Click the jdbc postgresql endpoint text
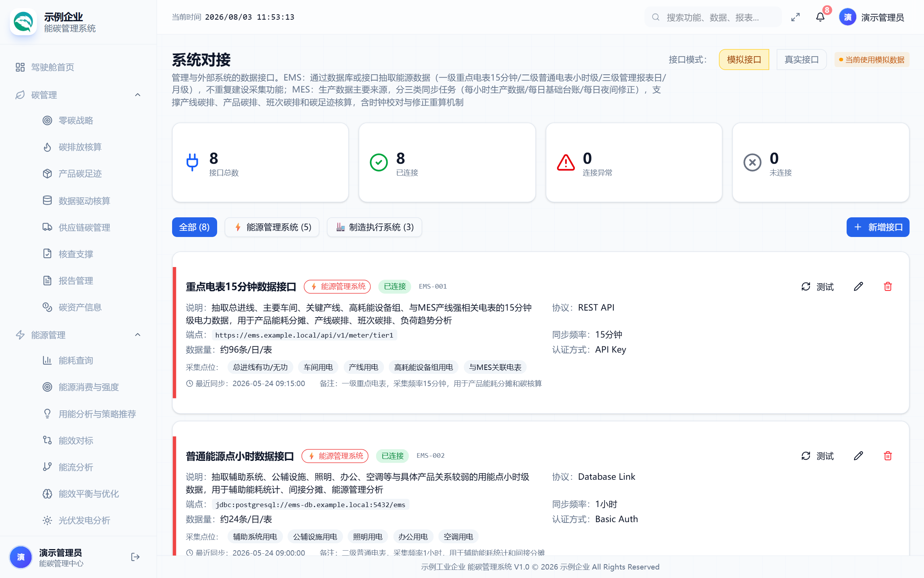The height and width of the screenshot is (578, 924). point(310,504)
